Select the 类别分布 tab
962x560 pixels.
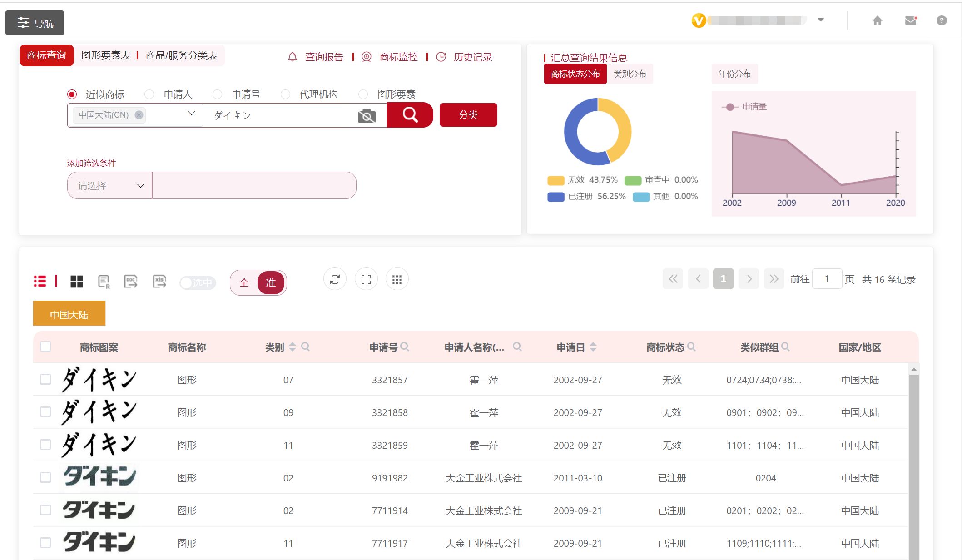630,74
